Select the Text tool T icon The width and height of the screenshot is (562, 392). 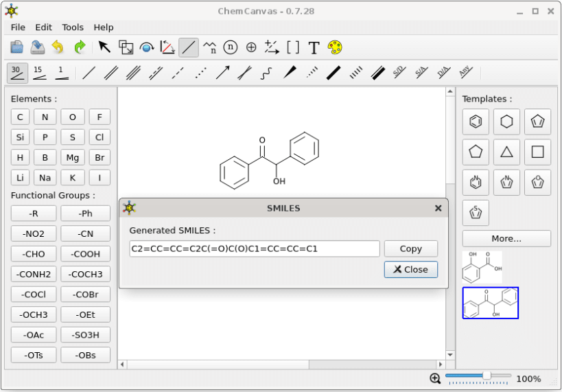tap(314, 47)
